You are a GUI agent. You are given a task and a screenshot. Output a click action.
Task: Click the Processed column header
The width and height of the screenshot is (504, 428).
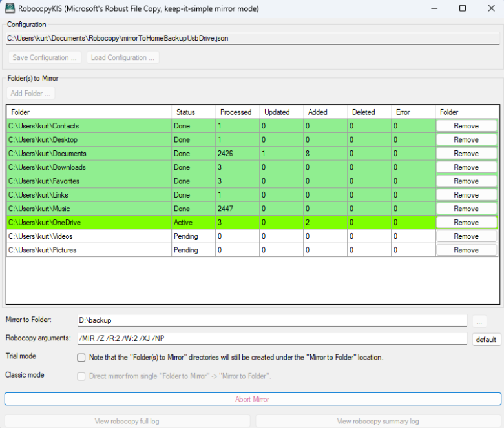click(x=236, y=112)
